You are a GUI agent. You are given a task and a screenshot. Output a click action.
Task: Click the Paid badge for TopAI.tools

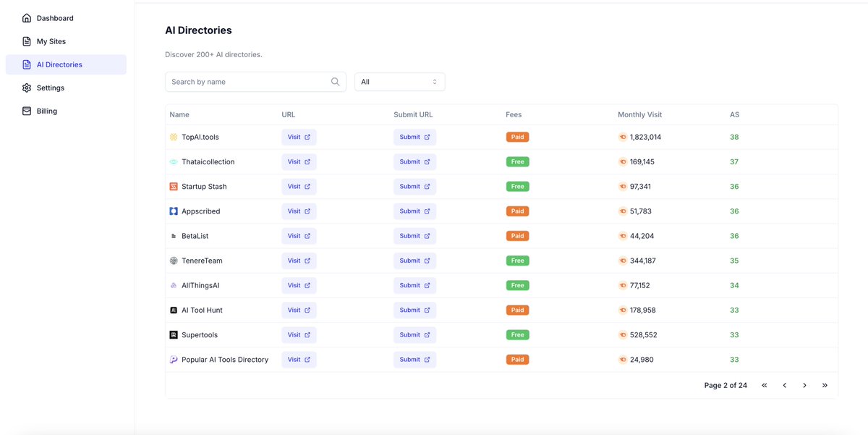(517, 137)
